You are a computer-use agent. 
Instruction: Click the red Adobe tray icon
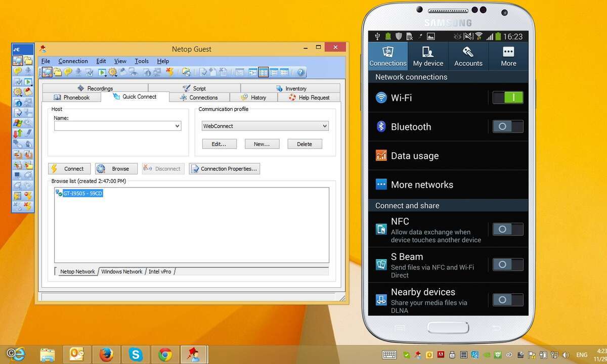(x=441, y=355)
